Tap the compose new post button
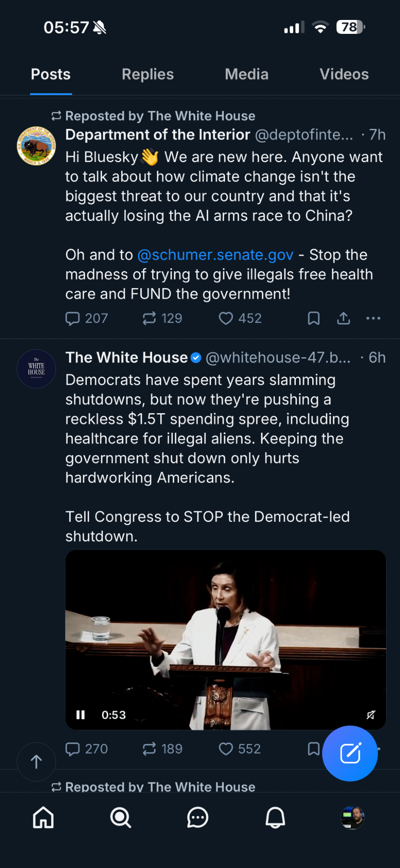This screenshot has height=868, width=400. click(x=350, y=753)
